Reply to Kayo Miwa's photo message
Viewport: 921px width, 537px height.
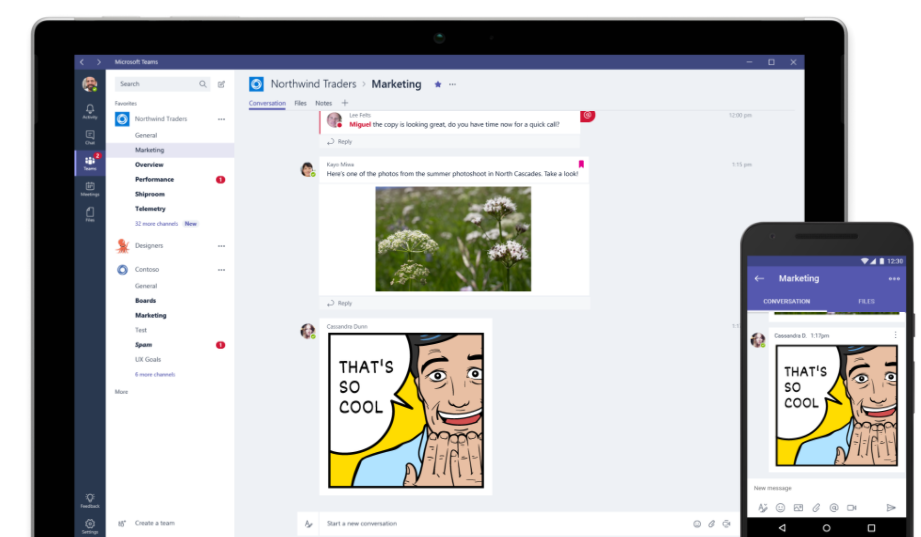[340, 303]
